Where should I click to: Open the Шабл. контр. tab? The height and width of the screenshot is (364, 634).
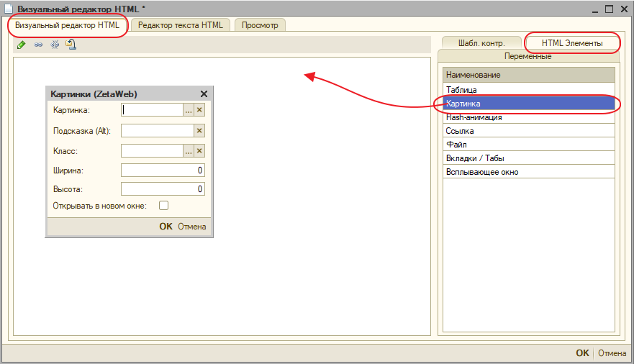click(x=481, y=43)
